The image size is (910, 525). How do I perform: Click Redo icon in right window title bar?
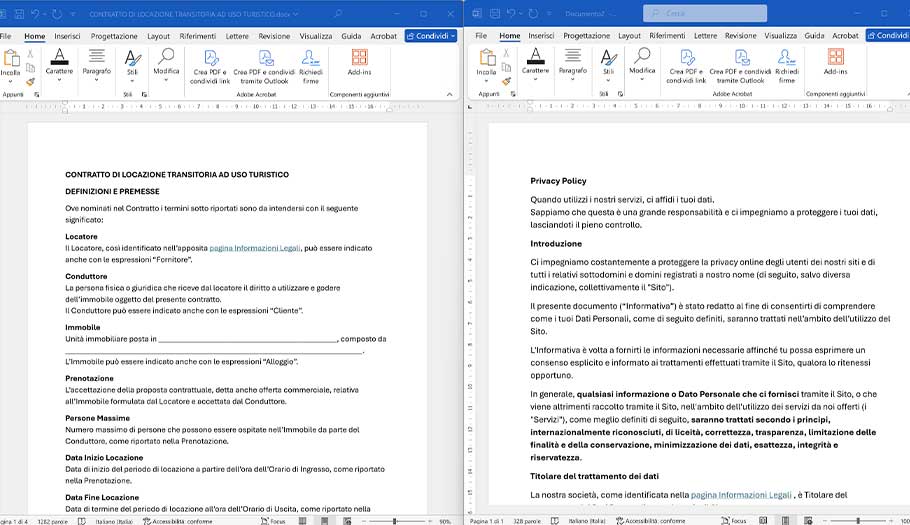point(533,13)
